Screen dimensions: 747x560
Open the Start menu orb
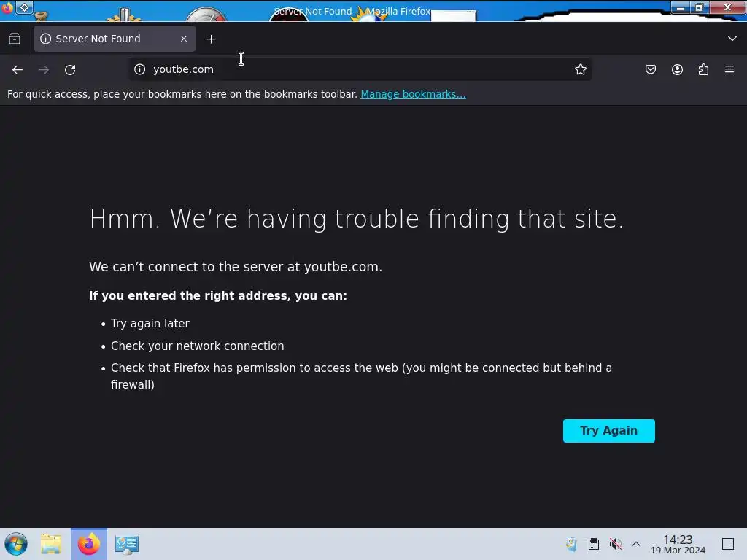click(x=16, y=544)
